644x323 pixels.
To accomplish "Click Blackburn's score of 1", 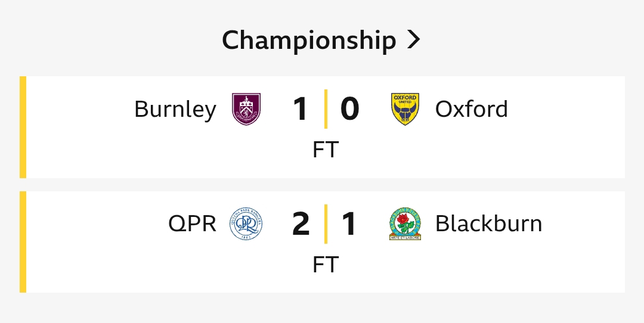I will 349,224.
